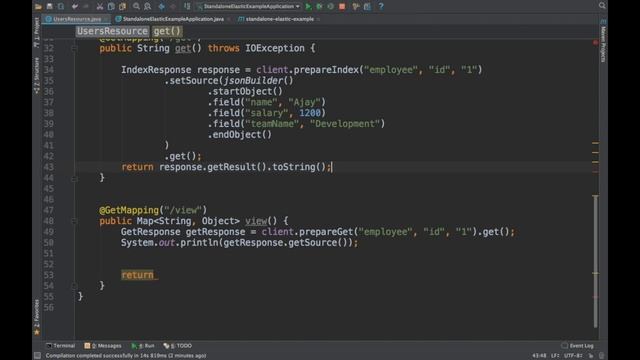Click the Replace icon next to Find
The width and height of the screenshot is (640, 360).
(x=148, y=6)
